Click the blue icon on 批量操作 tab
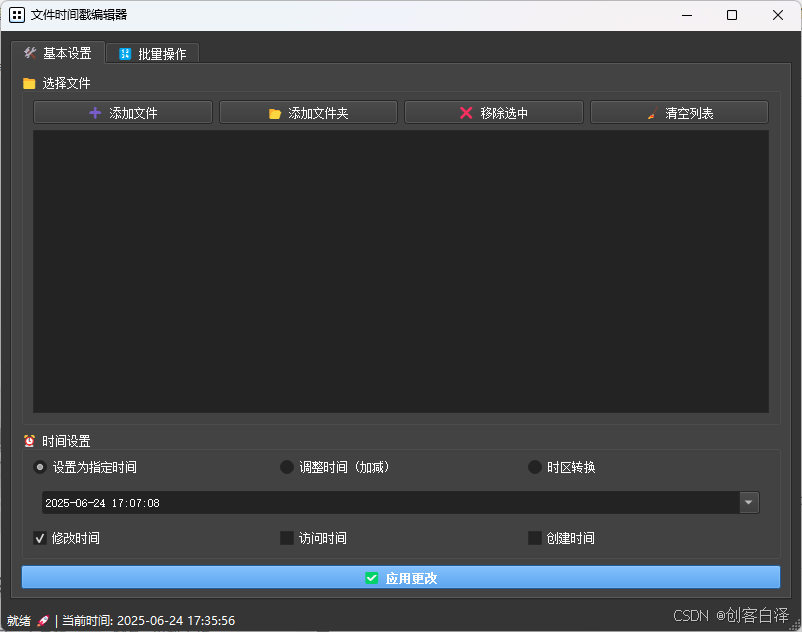Viewport: 802px width, 632px height. point(125,54)
